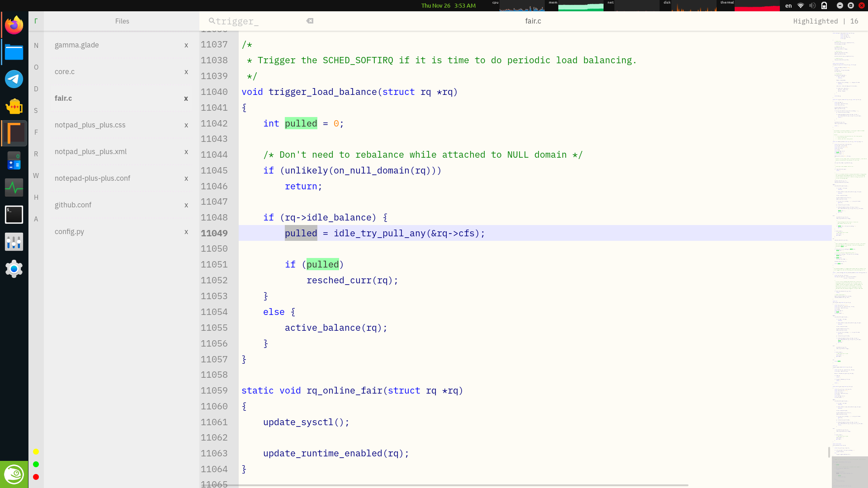
Task: Open the Files manager dock icon
Action: click(14, 52)
